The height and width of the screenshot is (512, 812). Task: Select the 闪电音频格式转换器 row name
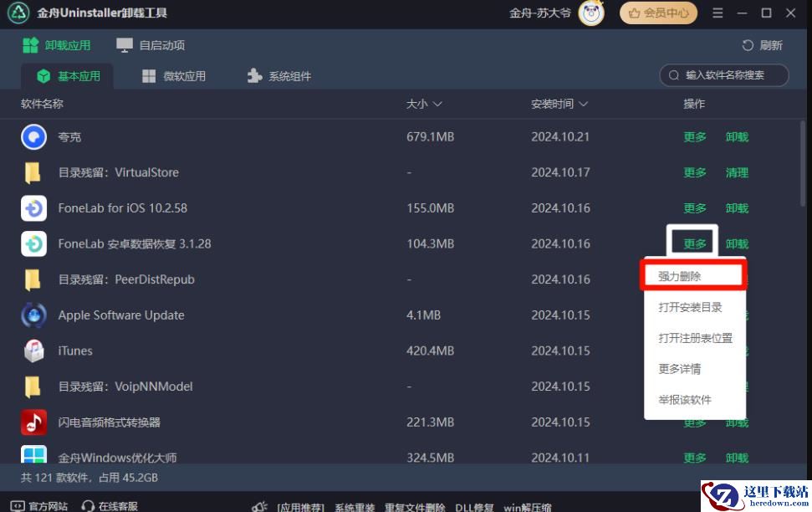(x=110, y=422)
